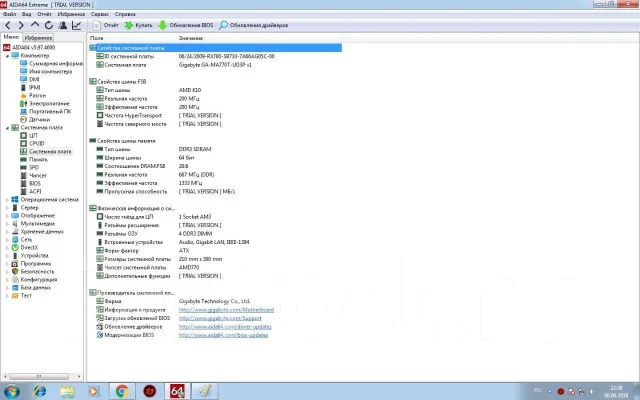Refresh the page with the circular arrow icon

point(49,25)
